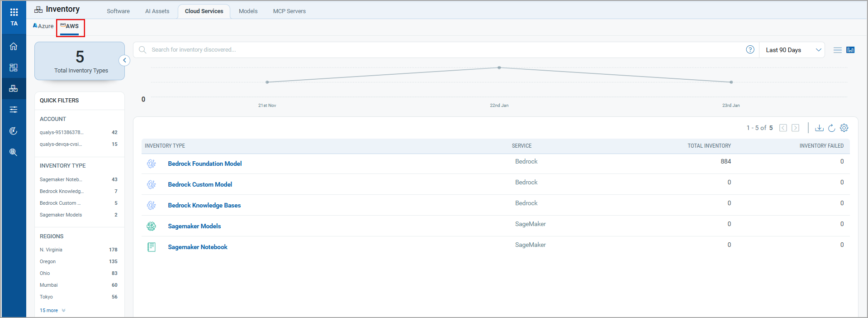Refresh the inventory table
Screen dimensions: 868x318
pyautogui.click(x=831, y=128)
